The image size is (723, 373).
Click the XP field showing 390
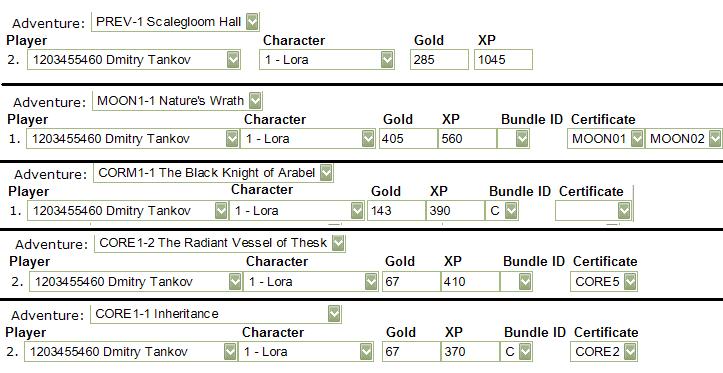coord(455,211)
